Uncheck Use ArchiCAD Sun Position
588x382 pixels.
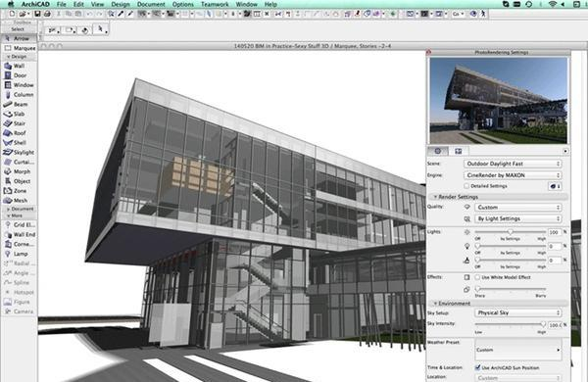(477, 367)
